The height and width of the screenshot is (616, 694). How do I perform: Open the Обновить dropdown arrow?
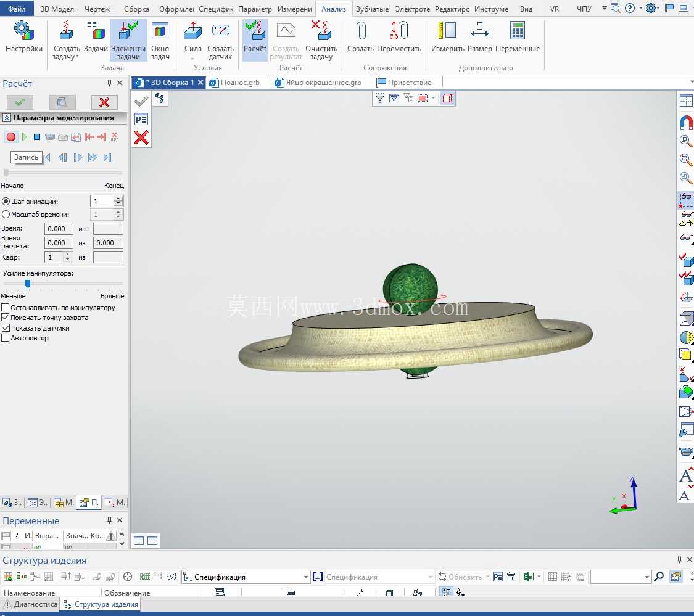click(x=487, y=577)
